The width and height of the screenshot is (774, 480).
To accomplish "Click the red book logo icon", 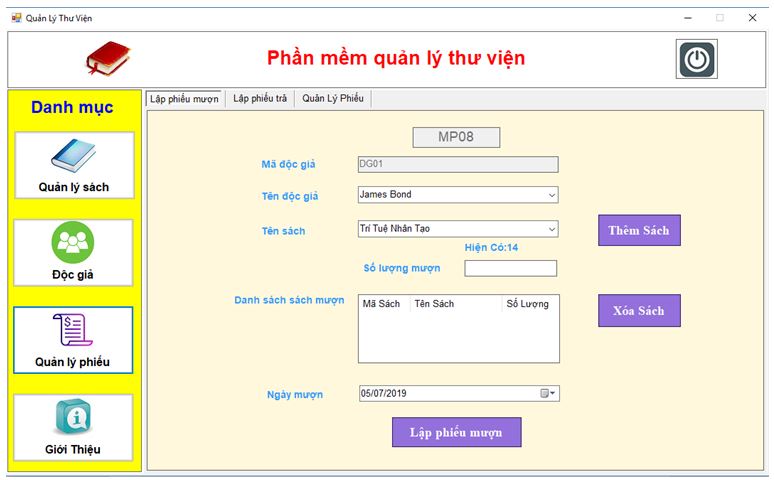I will [x=108, y=58].
